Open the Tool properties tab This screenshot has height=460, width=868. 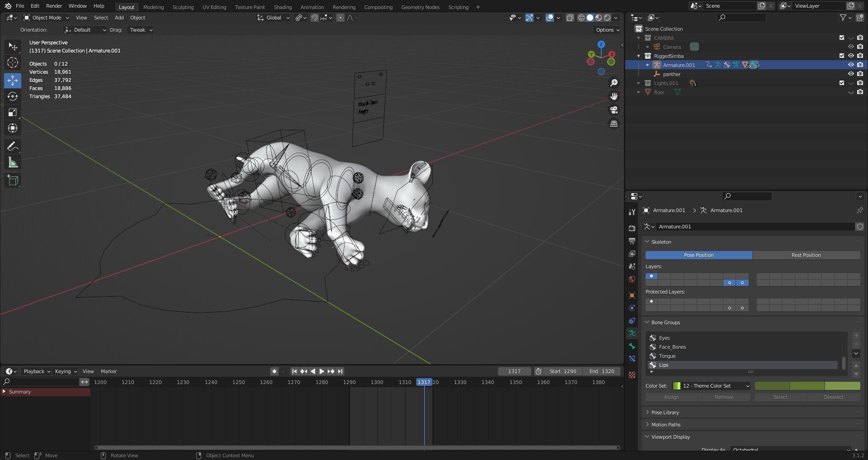632,212
